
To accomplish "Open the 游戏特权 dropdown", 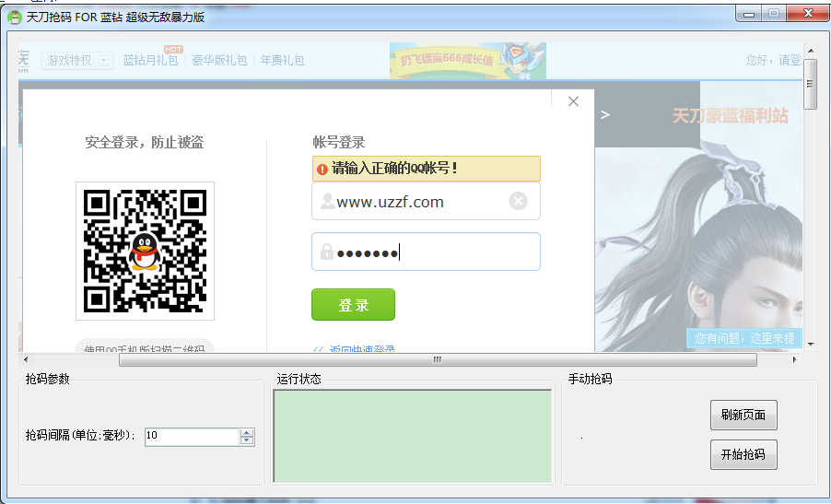I will tap(76, 61).
